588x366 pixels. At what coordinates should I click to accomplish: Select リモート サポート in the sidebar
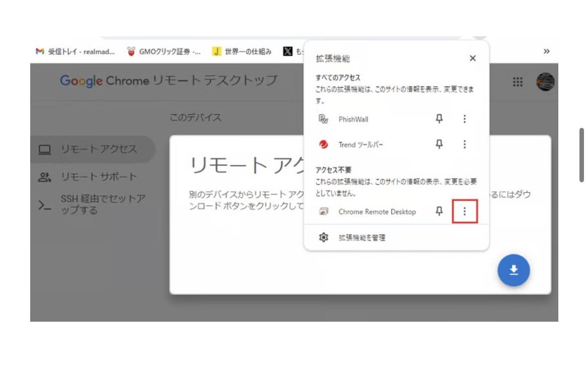pos(99,177)
